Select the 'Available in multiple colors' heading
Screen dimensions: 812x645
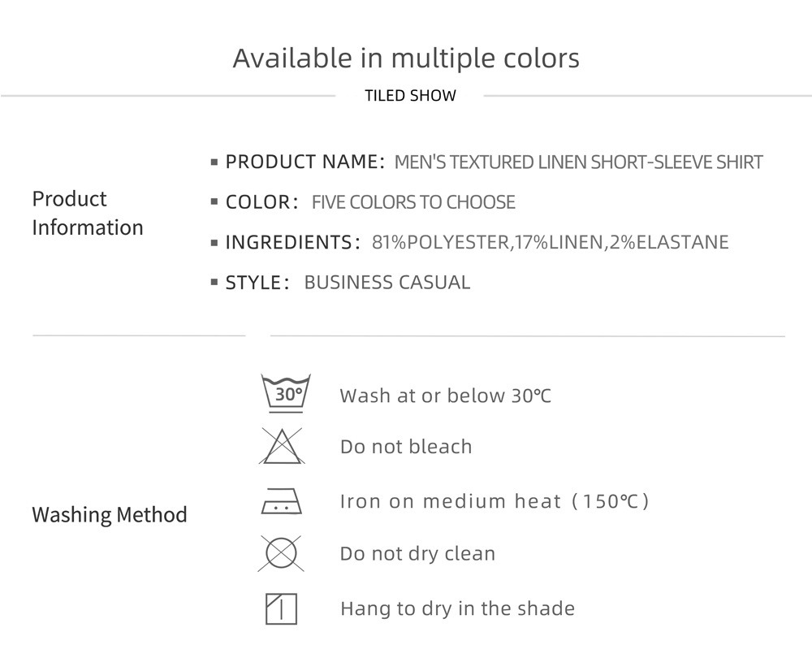406,58
